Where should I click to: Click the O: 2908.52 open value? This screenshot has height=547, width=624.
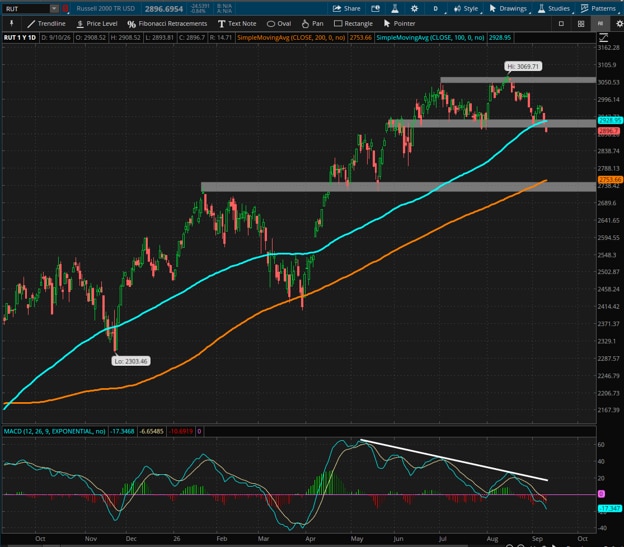90,38
